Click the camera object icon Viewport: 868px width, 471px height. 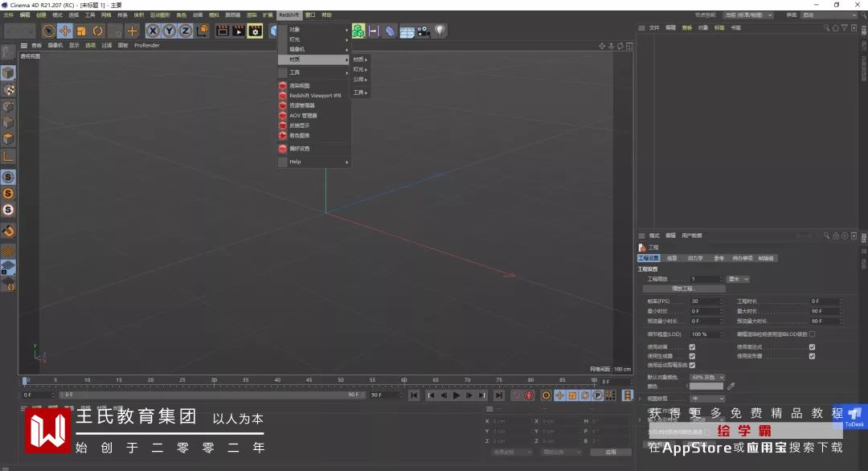[424, 31]
